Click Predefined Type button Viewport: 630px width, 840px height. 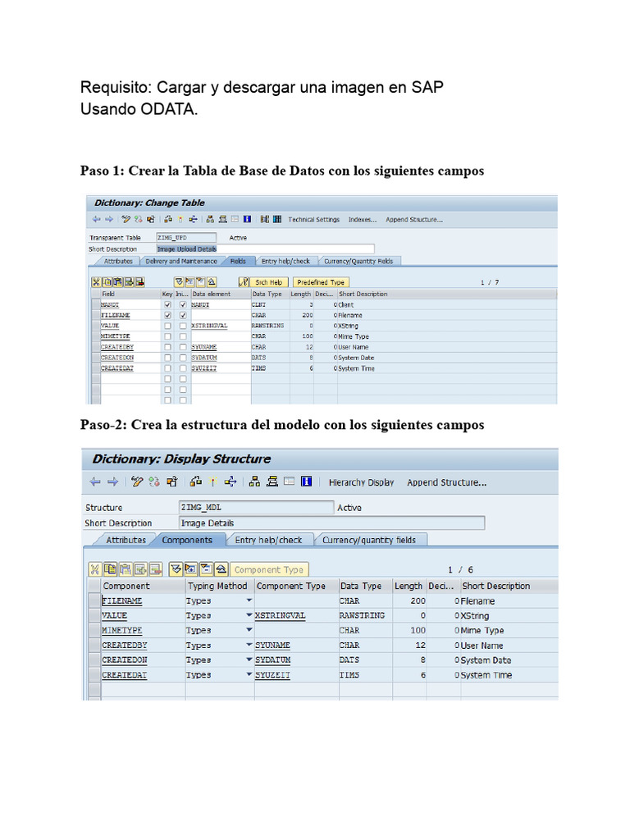point(321,282)
